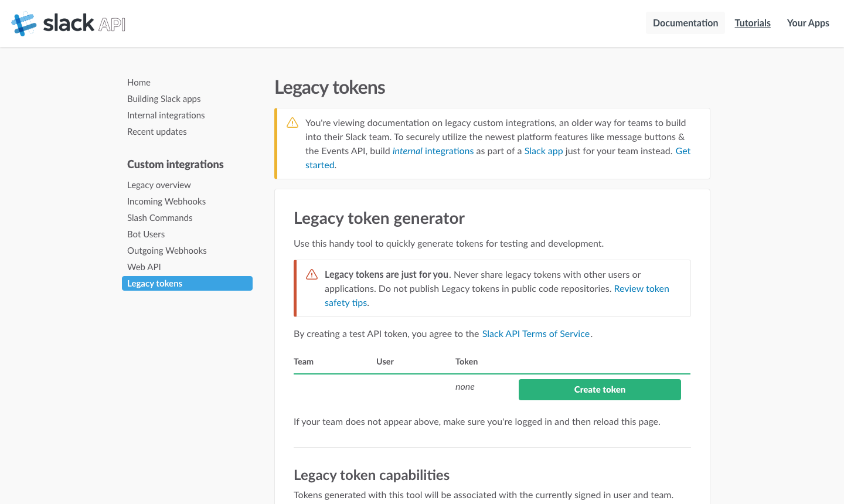Navigate to Building Slack apps
The height and width of the screenshot is (504, 844).
(164, 99)
